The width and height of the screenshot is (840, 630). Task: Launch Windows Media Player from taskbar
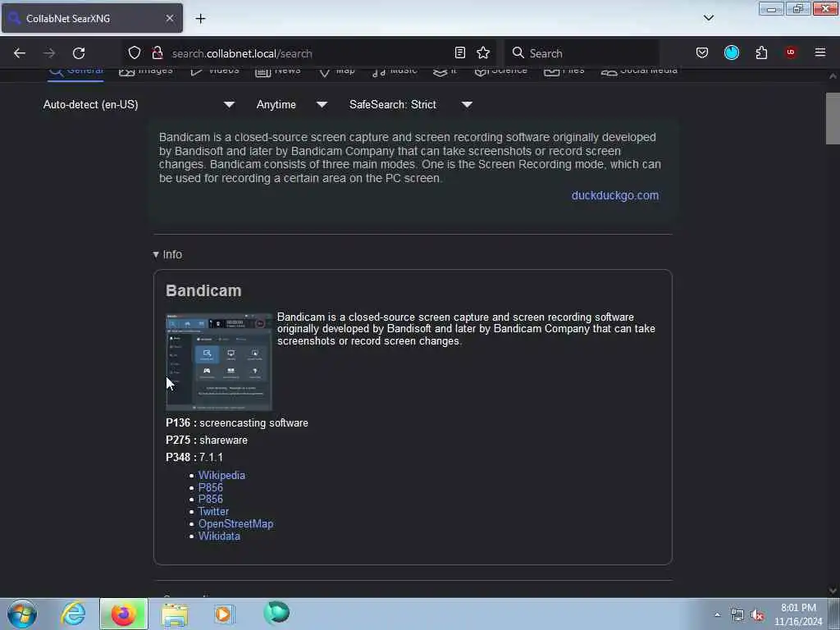(x=224, y=614)
